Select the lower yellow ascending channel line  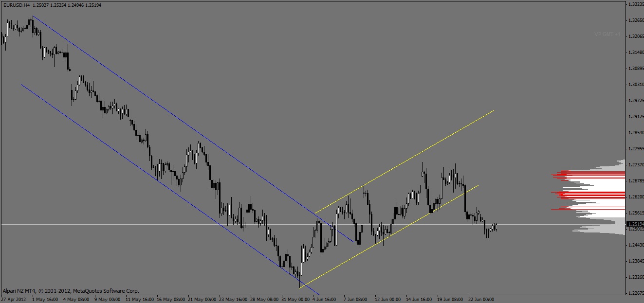point(389,236)
